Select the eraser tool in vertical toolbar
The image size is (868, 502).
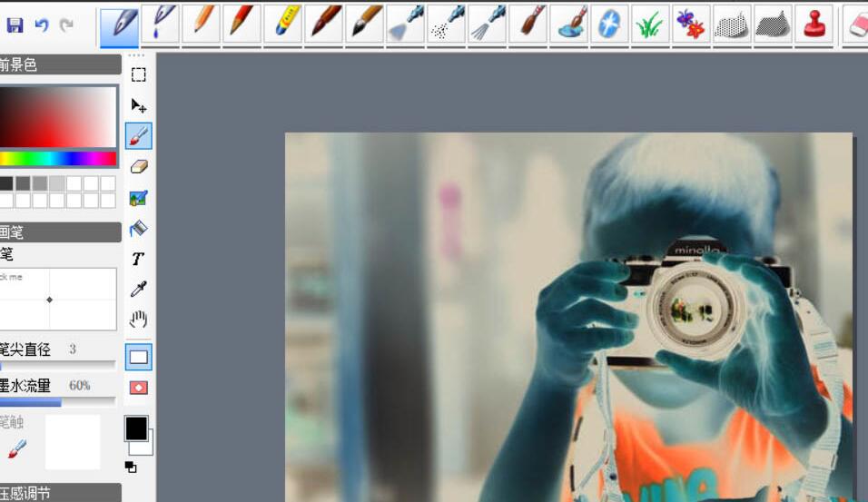[139, 166]
